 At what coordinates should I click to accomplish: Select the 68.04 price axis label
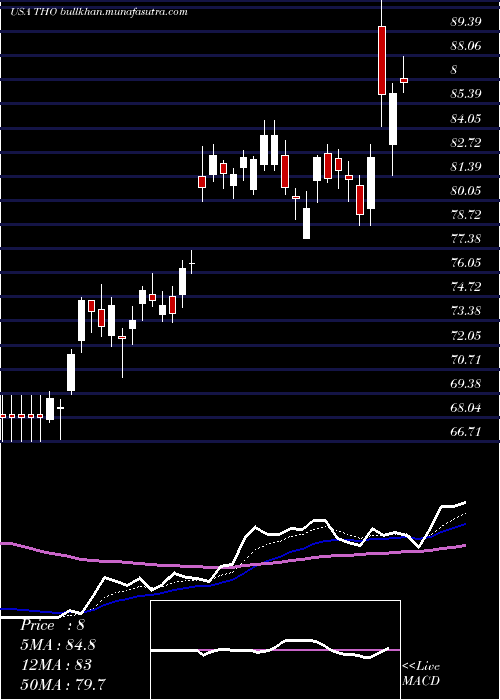466,408
